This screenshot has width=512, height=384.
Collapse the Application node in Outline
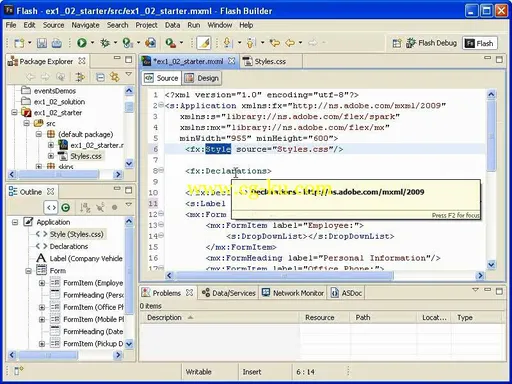pos(15,222)
